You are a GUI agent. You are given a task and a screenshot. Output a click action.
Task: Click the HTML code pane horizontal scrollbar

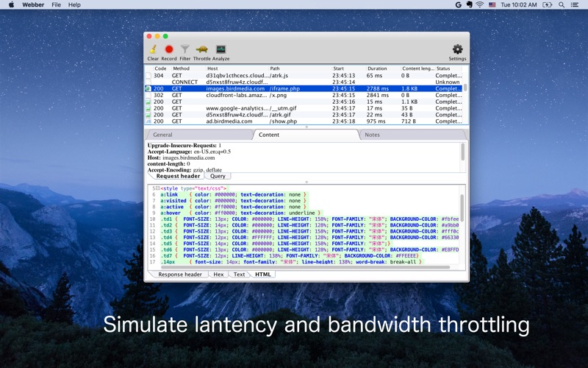pos(305,267)
